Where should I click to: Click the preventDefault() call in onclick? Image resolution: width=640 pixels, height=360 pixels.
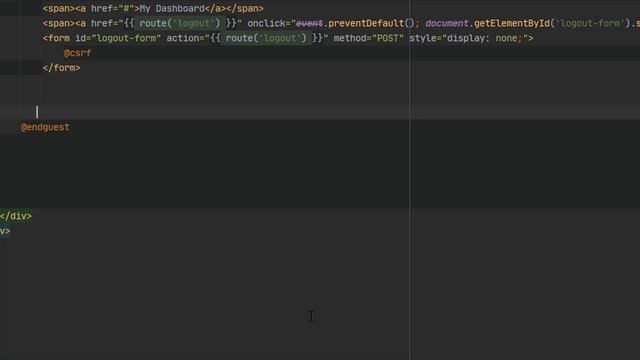point(371,23)
